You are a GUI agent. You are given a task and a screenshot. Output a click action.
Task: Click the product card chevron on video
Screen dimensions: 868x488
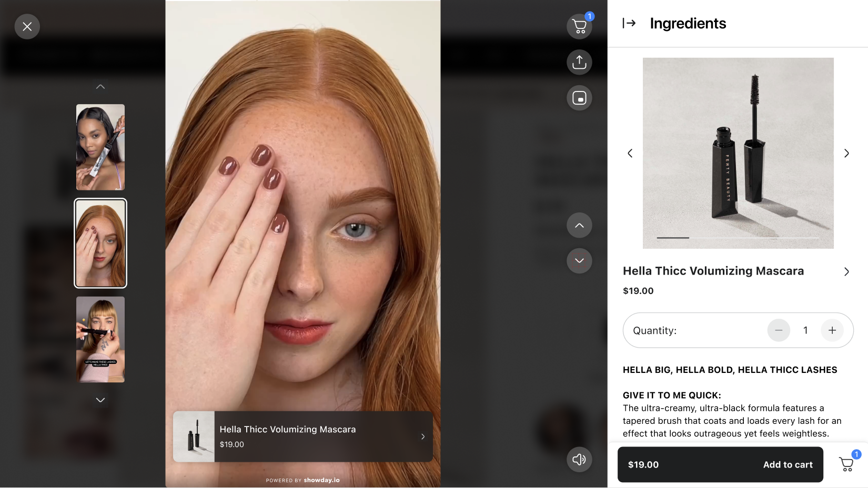pos(423,436)
